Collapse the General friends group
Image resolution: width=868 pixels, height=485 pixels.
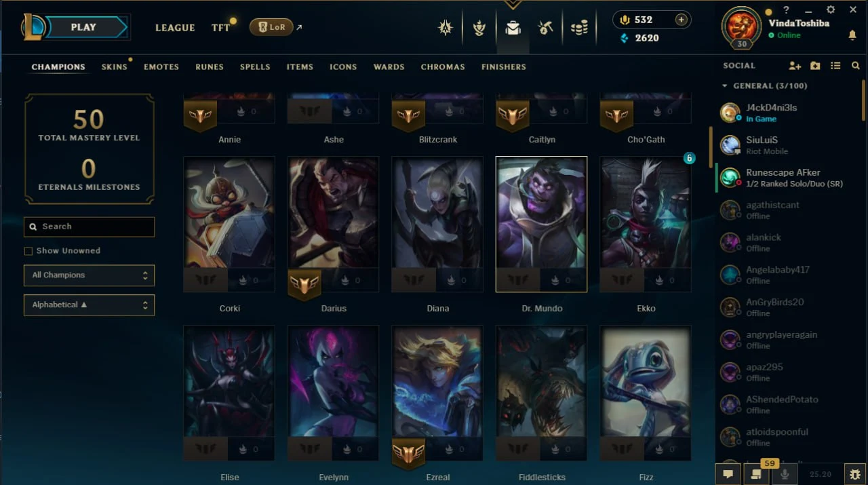[725, 86]
